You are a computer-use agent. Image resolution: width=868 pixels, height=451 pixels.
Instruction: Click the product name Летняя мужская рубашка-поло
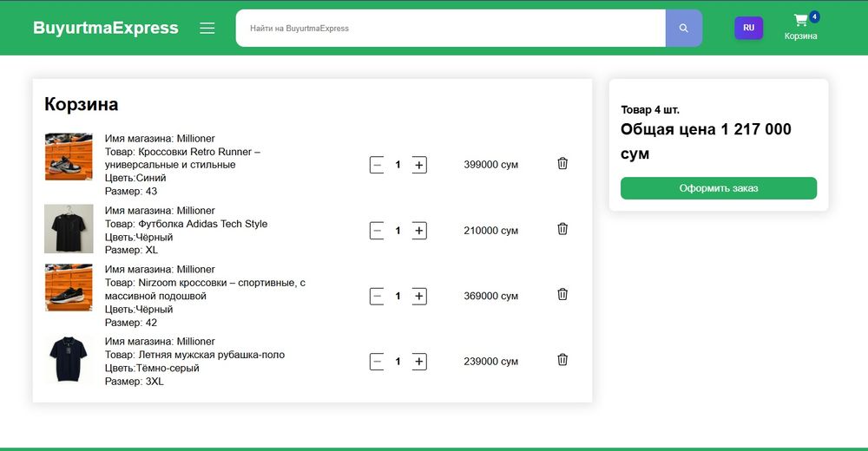[212, 355]
